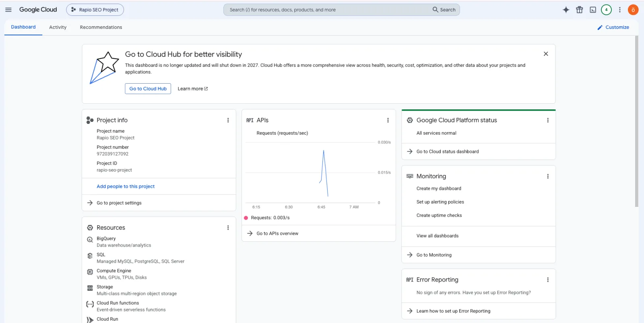Click the Gemini sparkle icon in header
Screen dimensions: 644x323
tap(566, 10)
